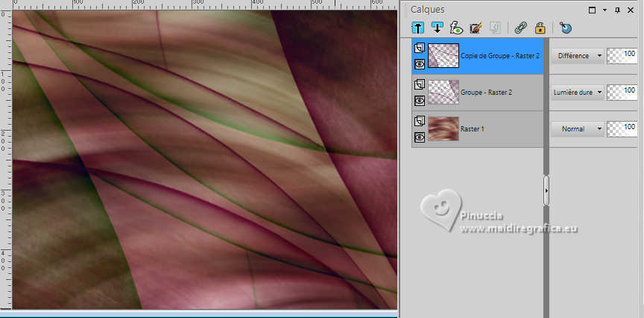Select thumbnail of Copie de Groupe - Raster 2
The image size is (644, 318).
(x=443, y=55)
